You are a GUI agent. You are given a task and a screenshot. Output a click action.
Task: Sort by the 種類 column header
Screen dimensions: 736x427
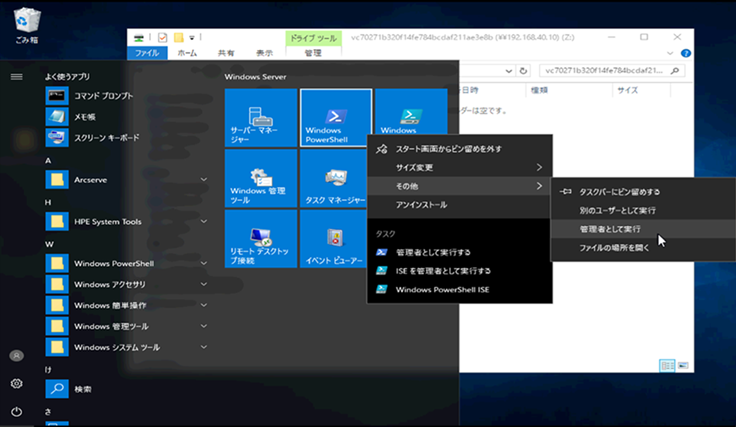(568, 90)
